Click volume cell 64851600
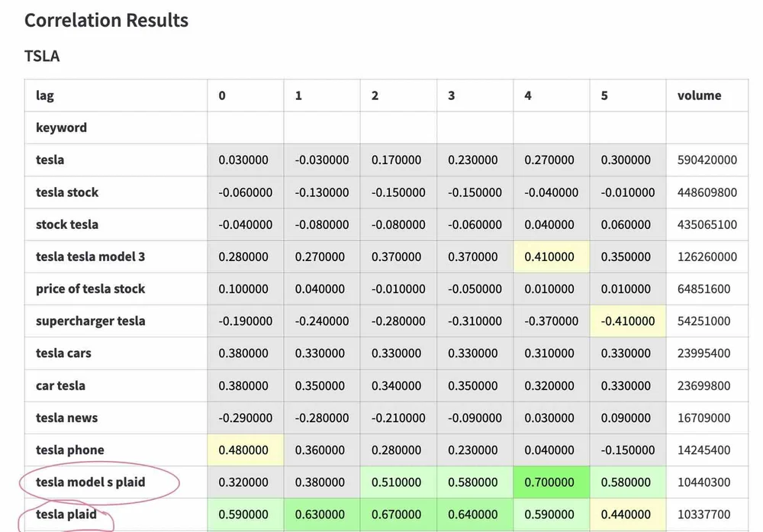 click(x=707, y=289)
